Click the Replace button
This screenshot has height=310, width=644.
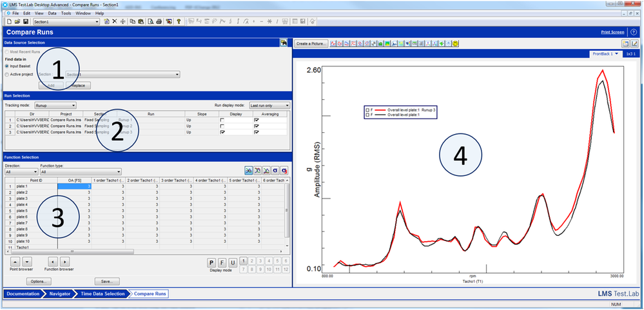click(x=78, y=86)
